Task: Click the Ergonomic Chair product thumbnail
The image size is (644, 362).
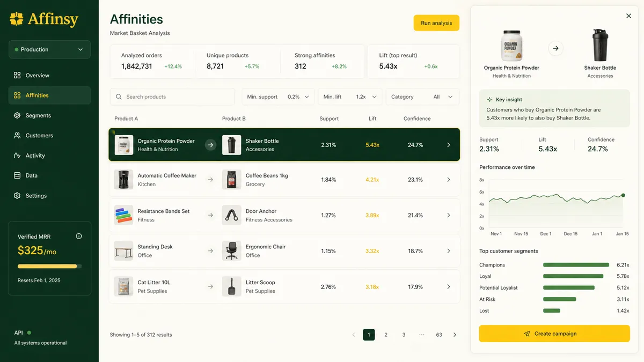Action: [x=232, y=251]
